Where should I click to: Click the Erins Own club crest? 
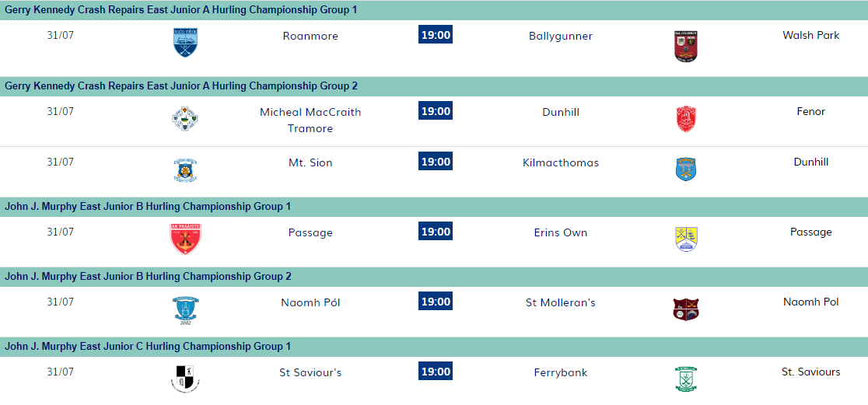click(x=685, y=239)
